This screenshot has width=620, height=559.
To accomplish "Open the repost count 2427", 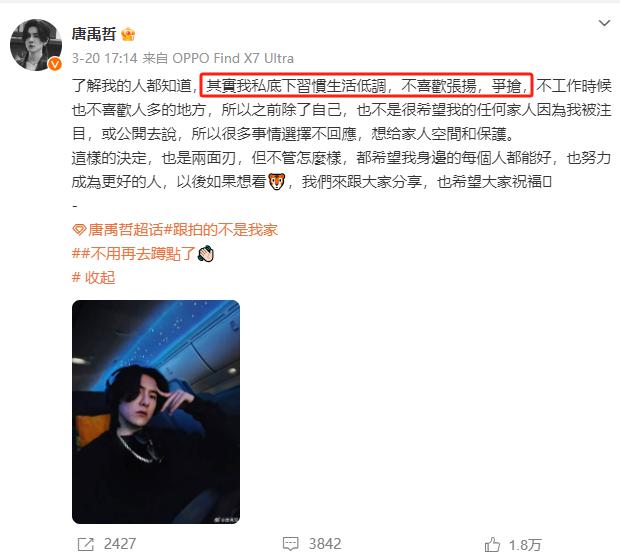I will tap(120, 544).
